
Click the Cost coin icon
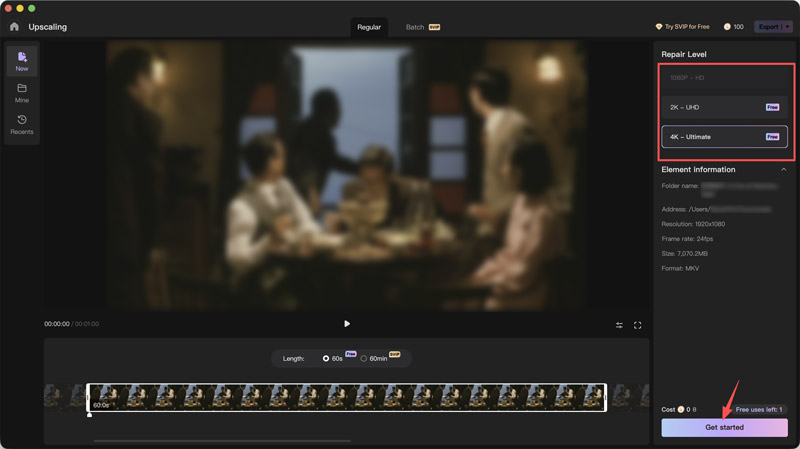point(681,409)
